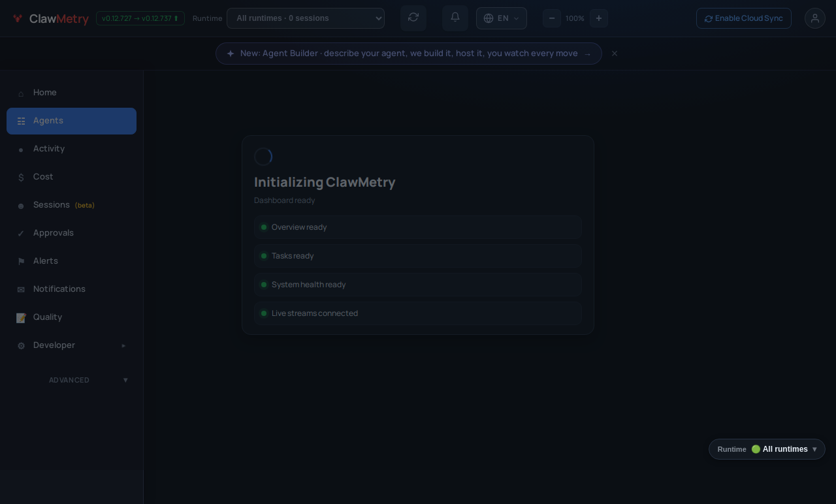
Task: Click the Notifications envelope icon
Action: coord(21,290)
